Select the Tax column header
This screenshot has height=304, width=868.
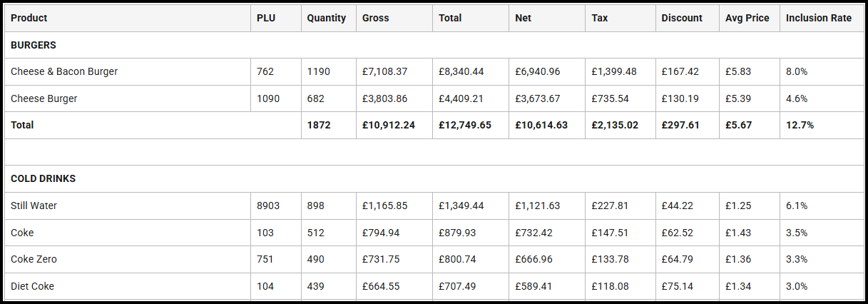pos(600,18)
